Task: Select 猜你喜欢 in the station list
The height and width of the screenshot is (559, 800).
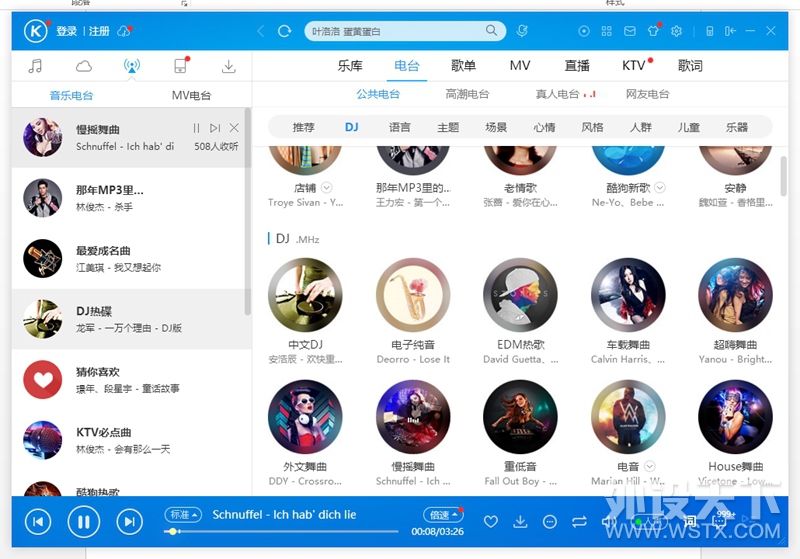Action: click(131, 379)
